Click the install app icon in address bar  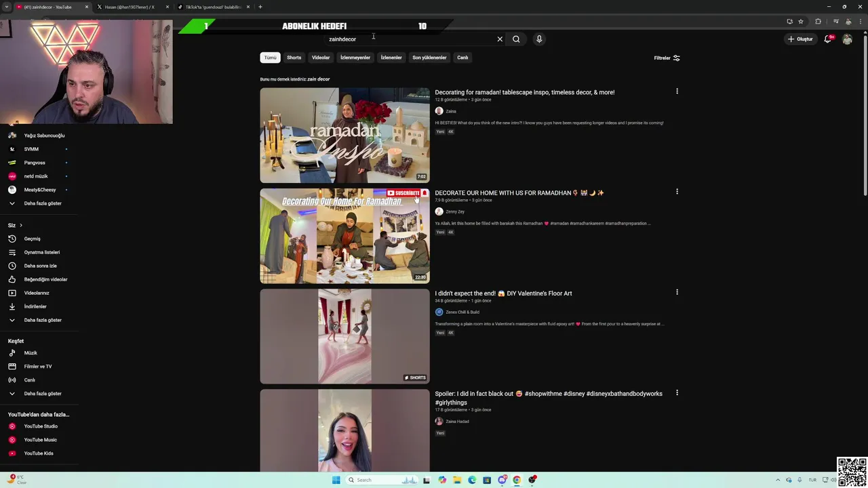pyautogui.click(x=789, y=22)
